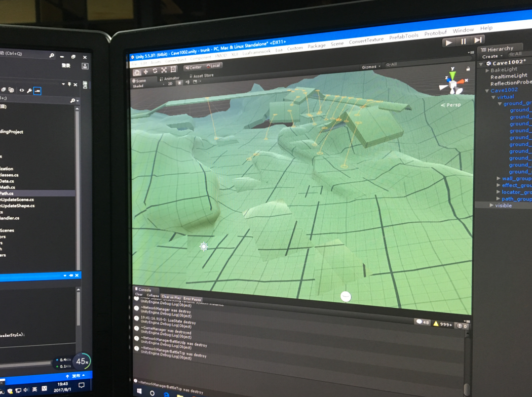Toggle handle rotation Local button

[x=213, y=65]
